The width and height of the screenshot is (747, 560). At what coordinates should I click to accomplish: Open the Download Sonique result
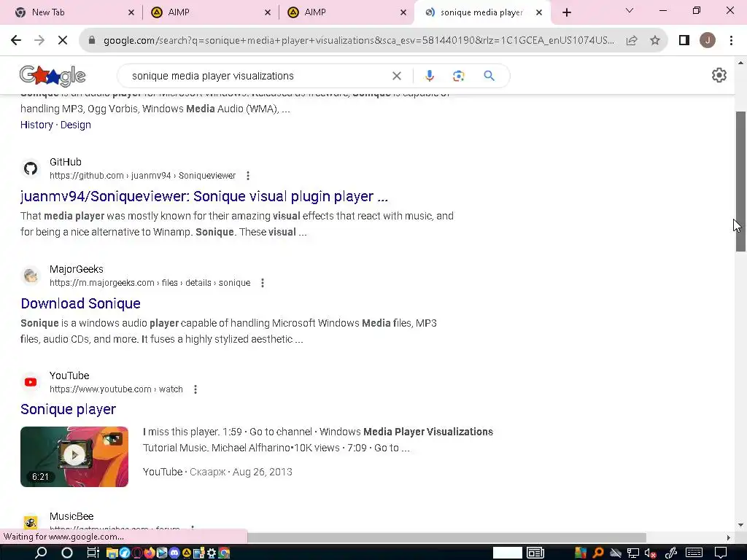point(80,303)
